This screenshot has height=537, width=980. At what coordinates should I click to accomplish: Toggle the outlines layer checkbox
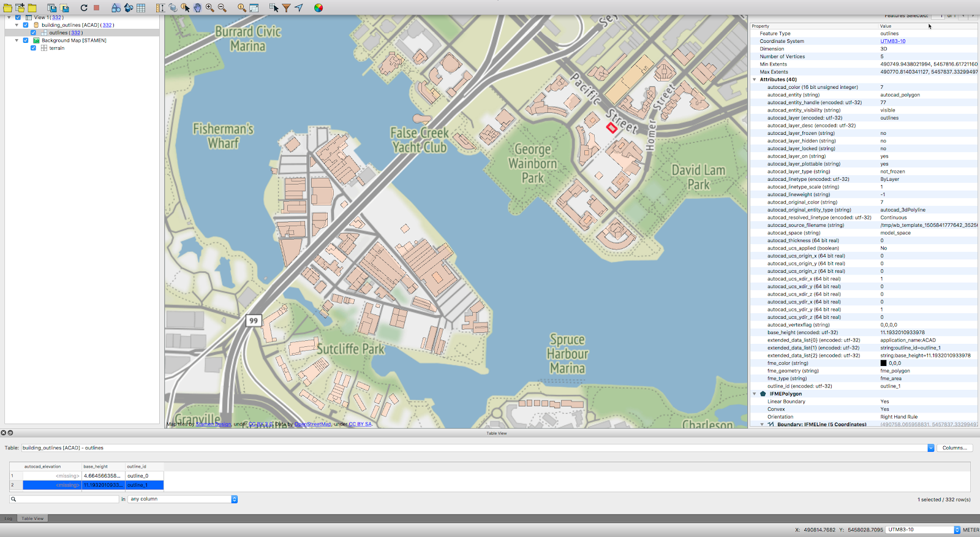click(33, 32)
